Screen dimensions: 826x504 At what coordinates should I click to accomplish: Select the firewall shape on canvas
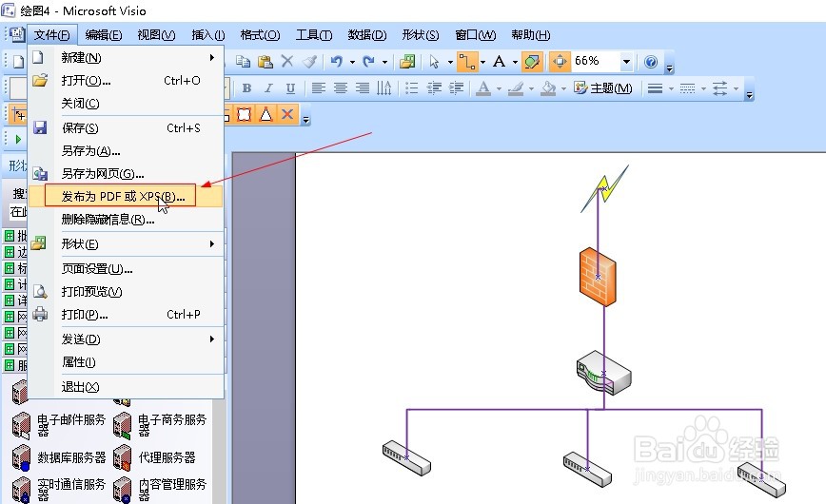598,277
